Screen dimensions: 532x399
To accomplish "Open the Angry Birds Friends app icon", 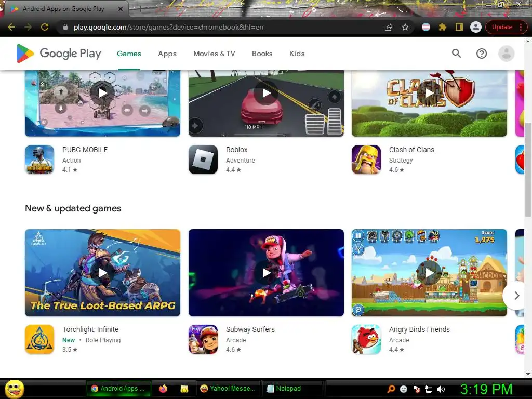I will pyautogui.click(x=366, y=339).
